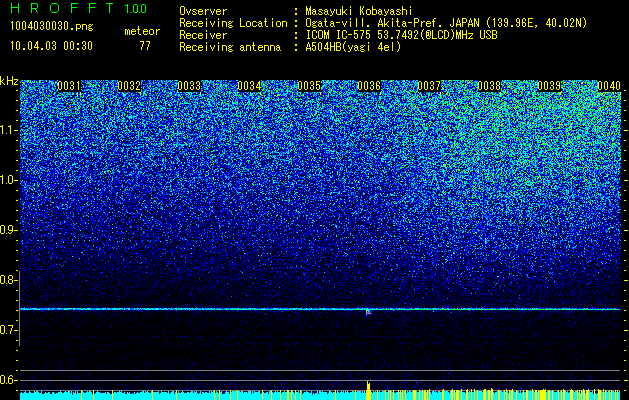Screen dimensions: 629x400
Task: Select the 0031 time marker label
Action: pyautogui.click(x=69, y=86)
